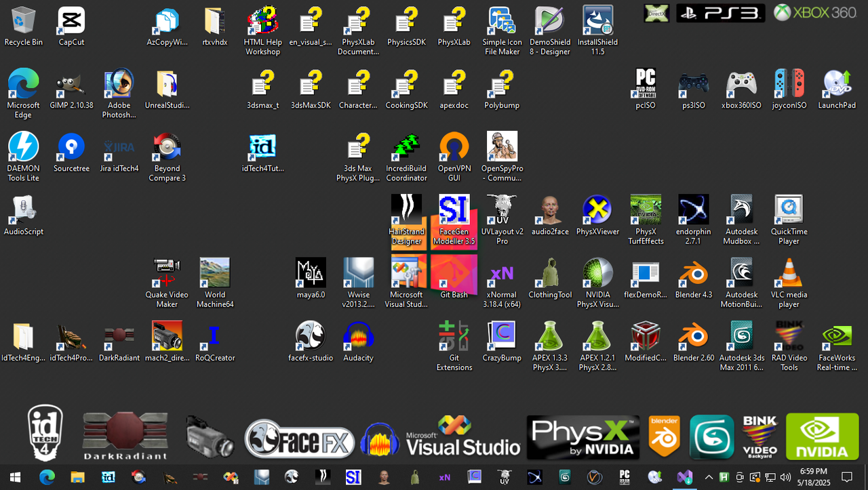Launch xNormal 3.18.4 (x64)
Image resolution: width=868 pixels, height=490 pixels.
point(502,283)
